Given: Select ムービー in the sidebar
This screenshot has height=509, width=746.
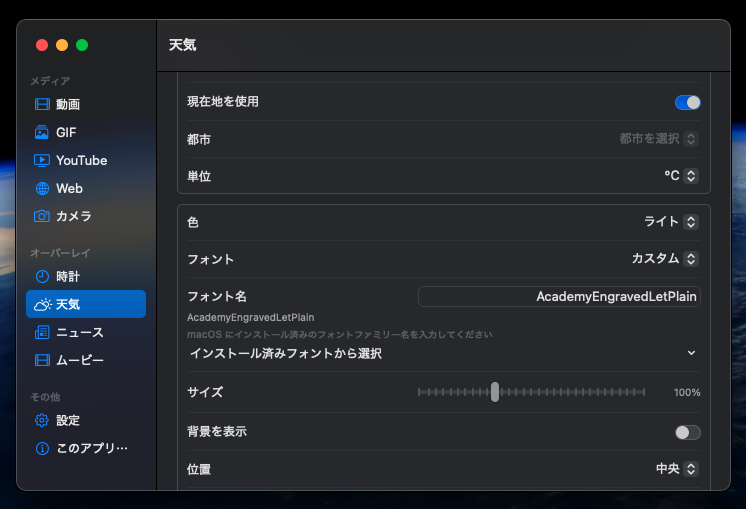Looking at the screenshot, I should (80, 360).
